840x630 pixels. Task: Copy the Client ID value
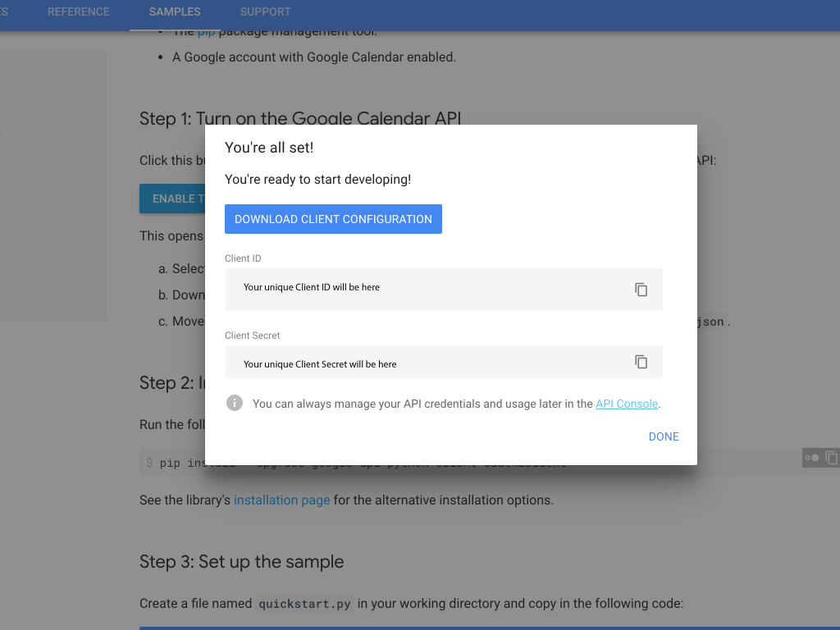click(641, 290)
